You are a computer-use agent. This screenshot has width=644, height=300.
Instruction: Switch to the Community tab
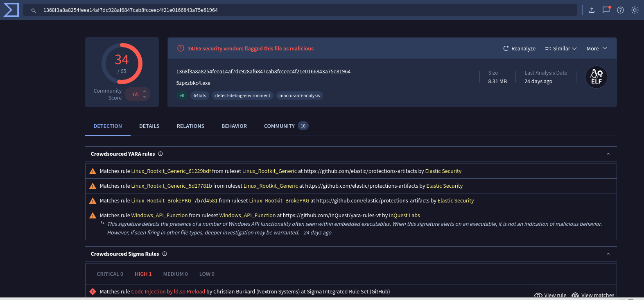coord(286,126)
